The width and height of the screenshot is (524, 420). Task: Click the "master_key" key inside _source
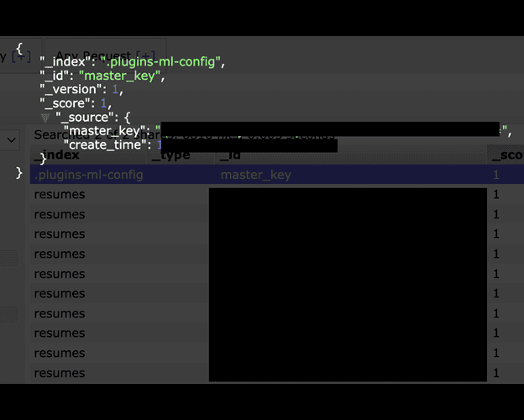104,132
